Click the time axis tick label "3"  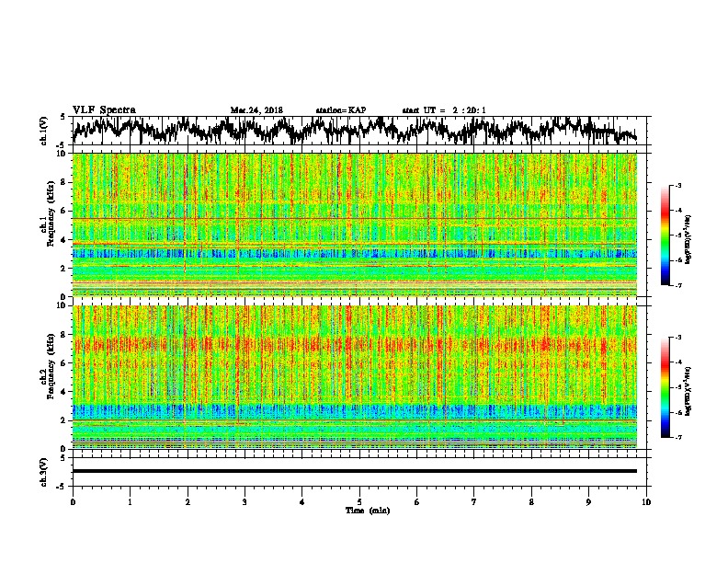(245, 502)
